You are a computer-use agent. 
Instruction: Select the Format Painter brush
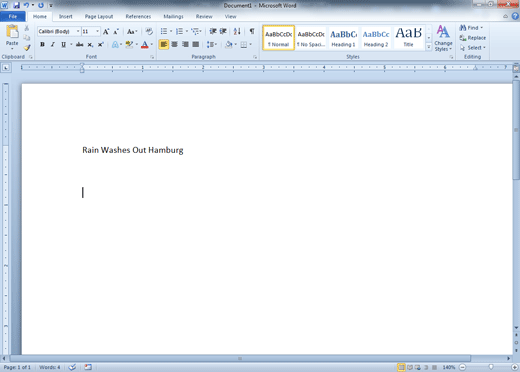(x=27, y=47)
